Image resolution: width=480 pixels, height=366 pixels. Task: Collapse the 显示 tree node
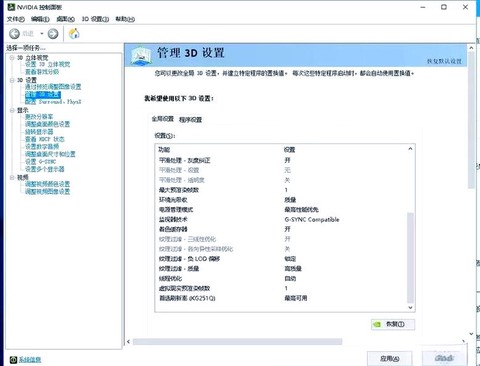click(x=12, y=110)
